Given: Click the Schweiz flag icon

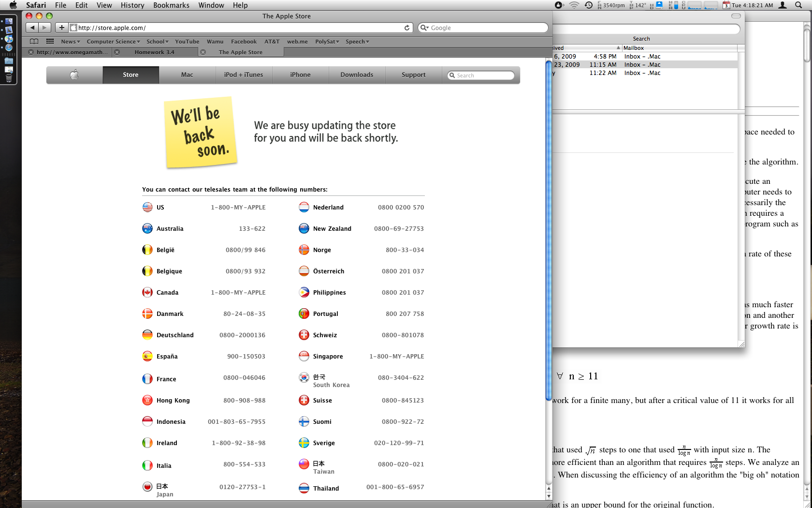Looking at the screenshot, I should click(304, 335).
